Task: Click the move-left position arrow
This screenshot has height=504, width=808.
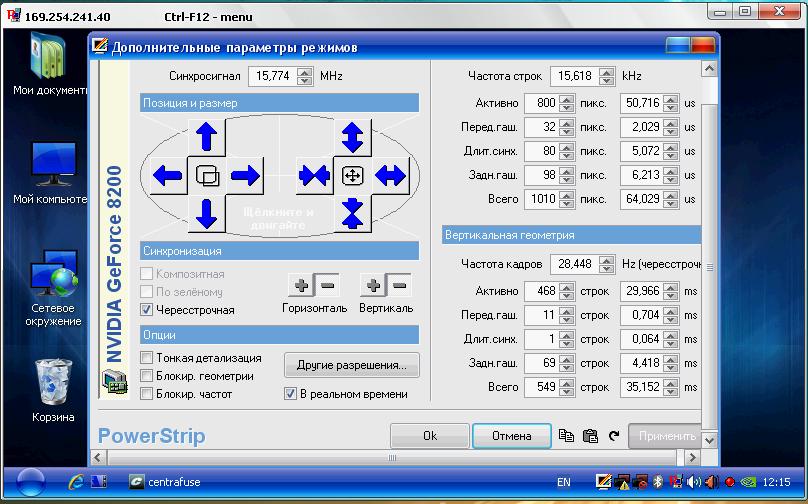Action: (168, 176)
